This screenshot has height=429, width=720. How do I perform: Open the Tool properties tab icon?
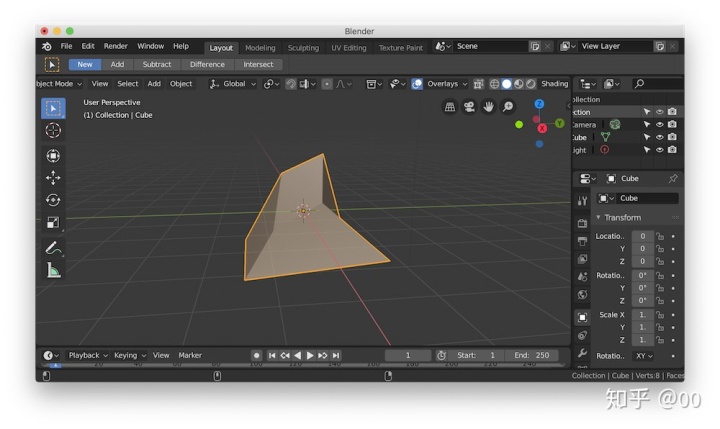pos(582,201)
